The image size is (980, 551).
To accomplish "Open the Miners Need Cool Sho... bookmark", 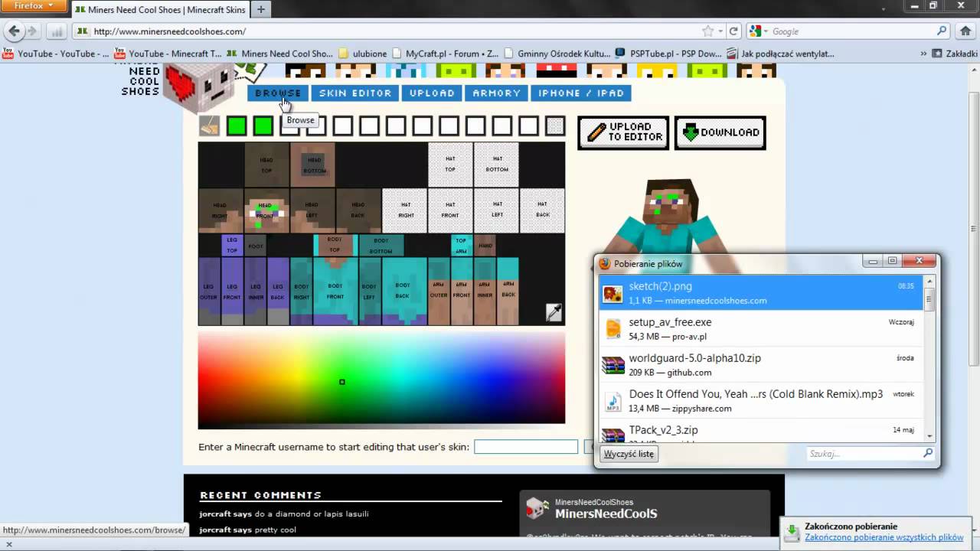I will click(279, 54).
